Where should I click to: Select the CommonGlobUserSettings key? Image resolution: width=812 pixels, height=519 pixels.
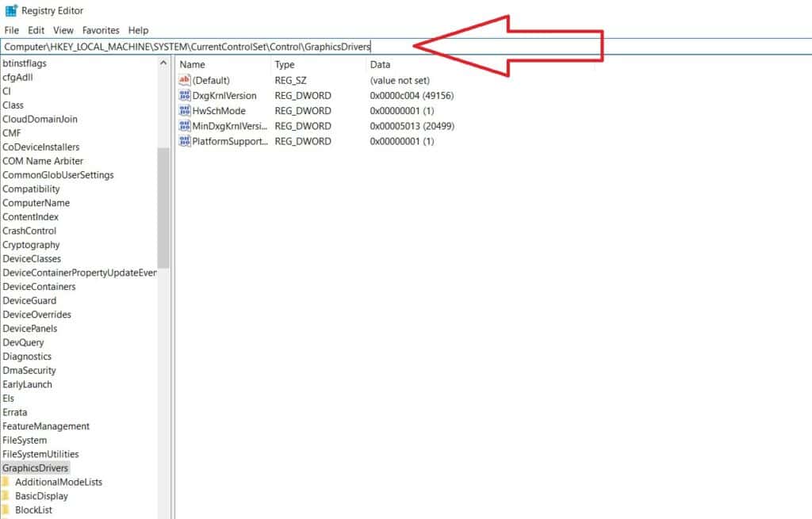[x=58, y=175]
